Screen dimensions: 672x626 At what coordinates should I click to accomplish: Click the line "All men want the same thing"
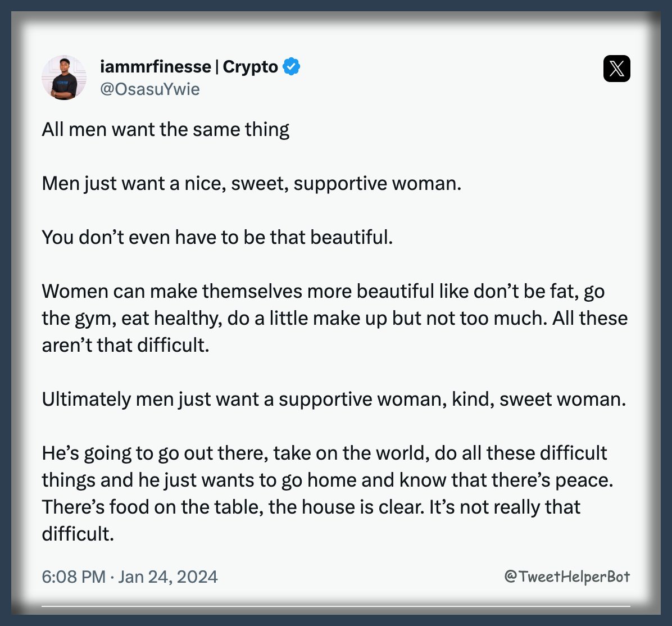coord(165,129)
